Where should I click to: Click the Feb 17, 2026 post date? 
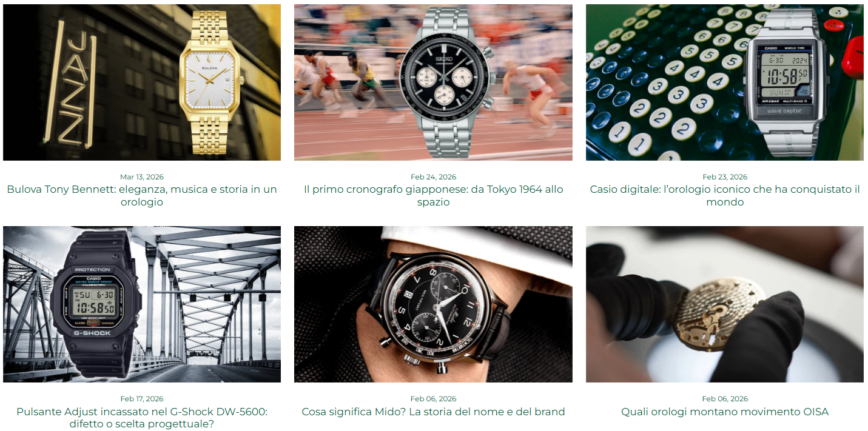(142, 399)
